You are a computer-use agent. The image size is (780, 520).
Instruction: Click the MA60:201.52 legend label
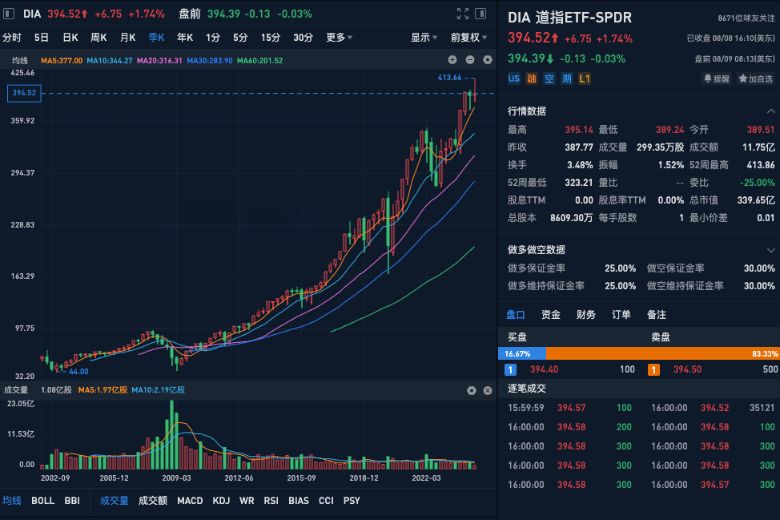(x=260, y=61)
